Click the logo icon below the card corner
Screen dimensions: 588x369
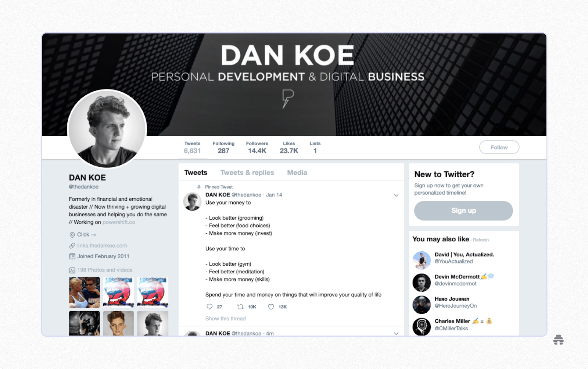[x=558, y=340]
